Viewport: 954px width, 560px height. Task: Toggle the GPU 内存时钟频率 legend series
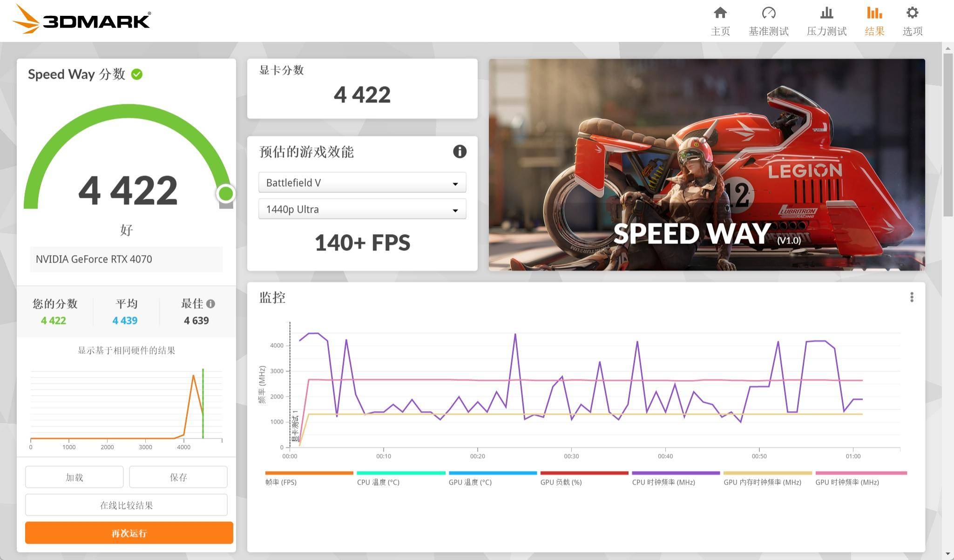[x=767, y=479]
